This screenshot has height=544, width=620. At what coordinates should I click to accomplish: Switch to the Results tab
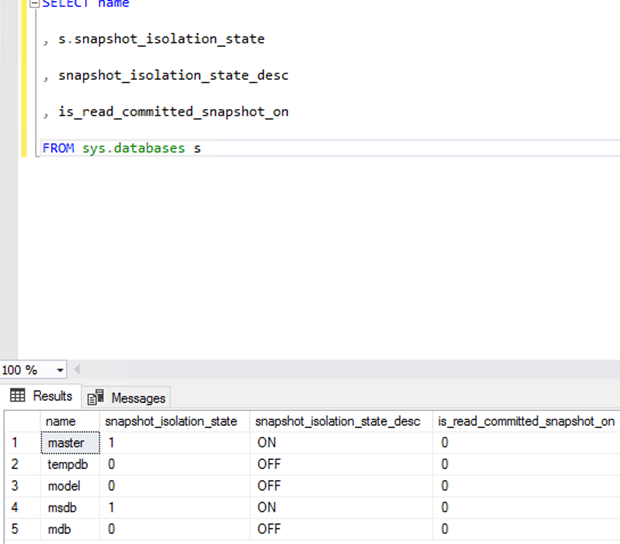[43, 397]
